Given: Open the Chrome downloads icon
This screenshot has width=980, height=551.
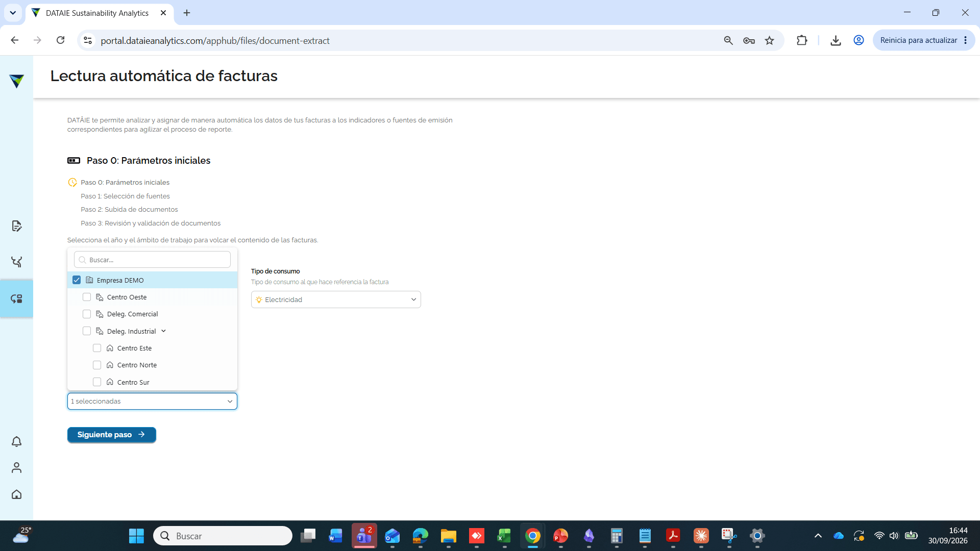Looking at the screenshot, I should [x=836, y=40].
